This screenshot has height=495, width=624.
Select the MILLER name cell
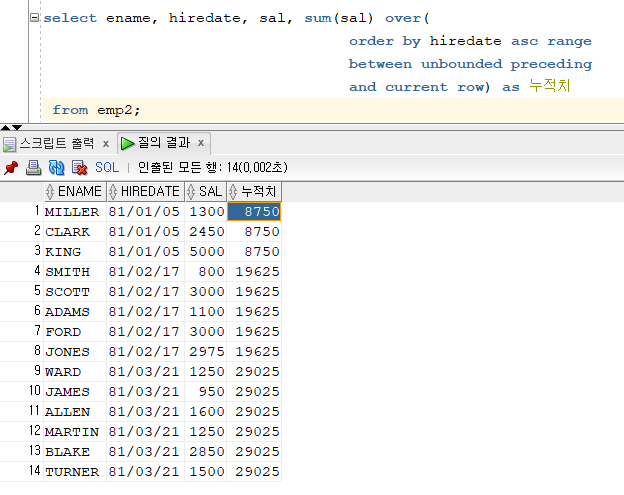[75, 212]
